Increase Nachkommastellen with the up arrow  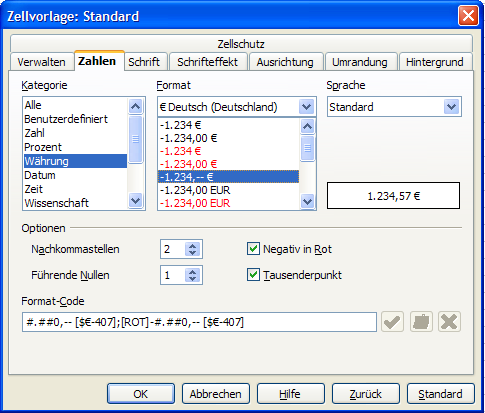192,246
